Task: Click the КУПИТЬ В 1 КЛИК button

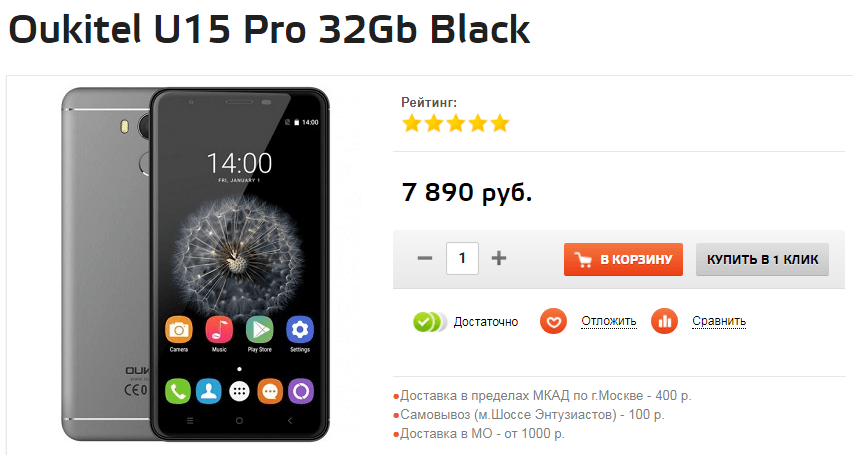Action: (x=762, y=260)
